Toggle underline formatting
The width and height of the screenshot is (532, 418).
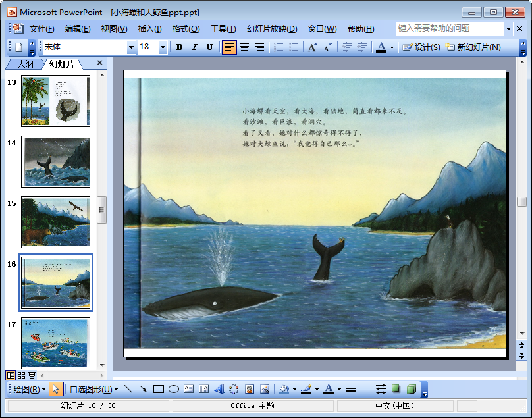(x=209, y=47)
